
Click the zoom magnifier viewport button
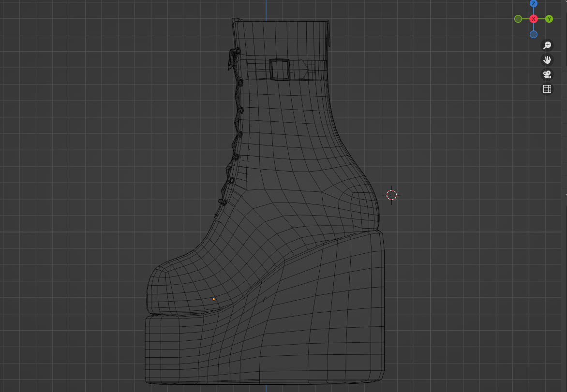pyautogui.click(x=547, y=45)
